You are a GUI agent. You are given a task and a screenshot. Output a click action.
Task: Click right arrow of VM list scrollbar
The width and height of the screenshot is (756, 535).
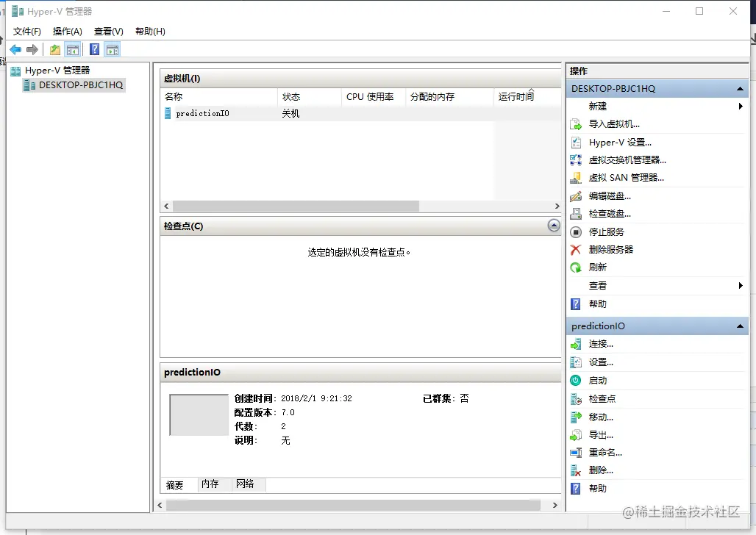557,207
